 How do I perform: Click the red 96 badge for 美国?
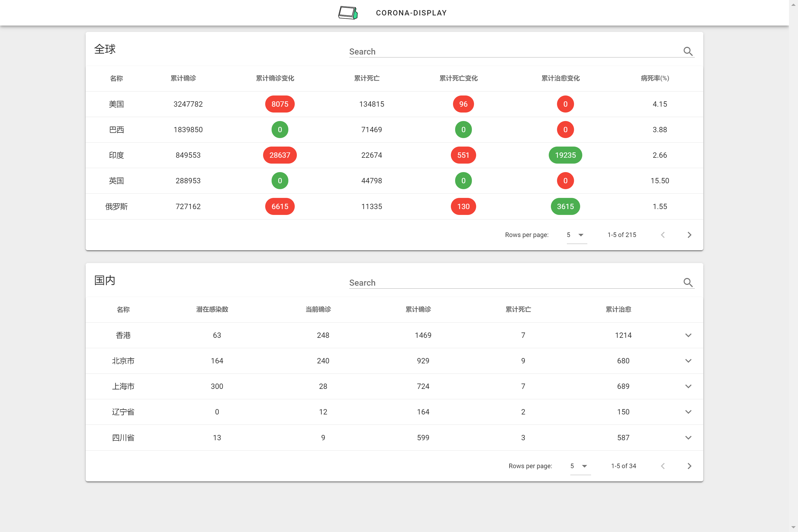[x=463, y=104]
